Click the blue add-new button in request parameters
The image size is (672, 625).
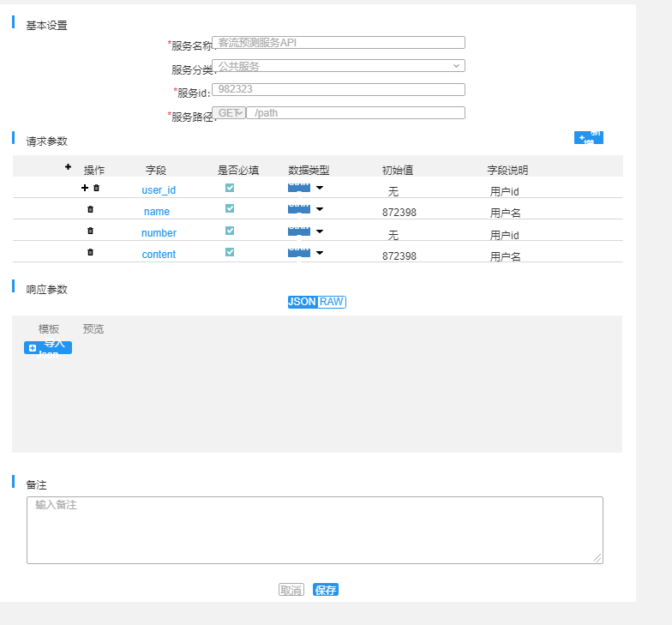coord(588,137)
